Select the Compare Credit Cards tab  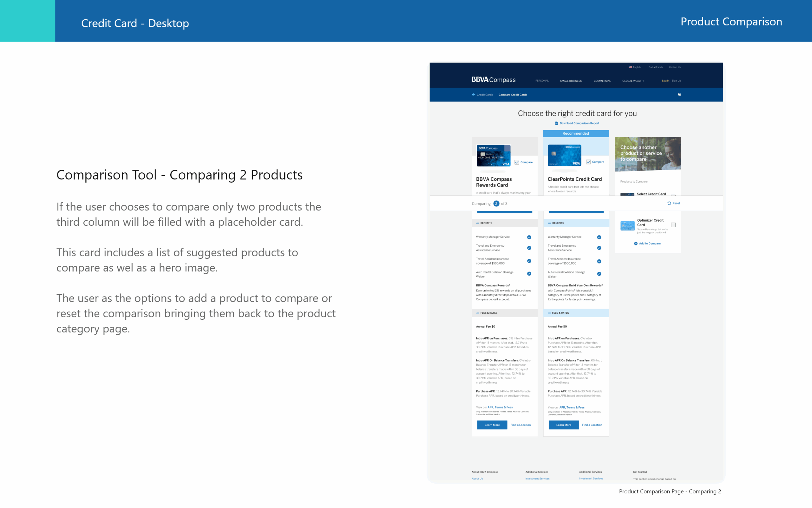pyautogui.click(x=513, y=95)
